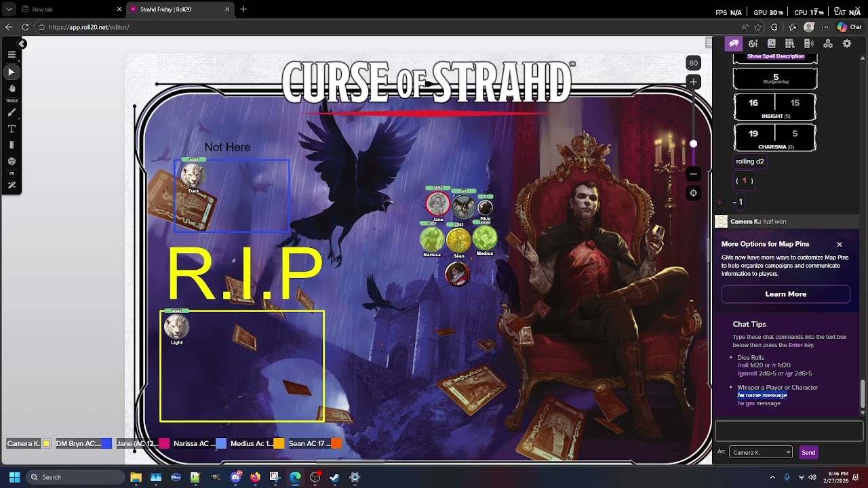The image size is (868, 488).
Task: Open Steam from the taskbar
Action: coord(334,477)
